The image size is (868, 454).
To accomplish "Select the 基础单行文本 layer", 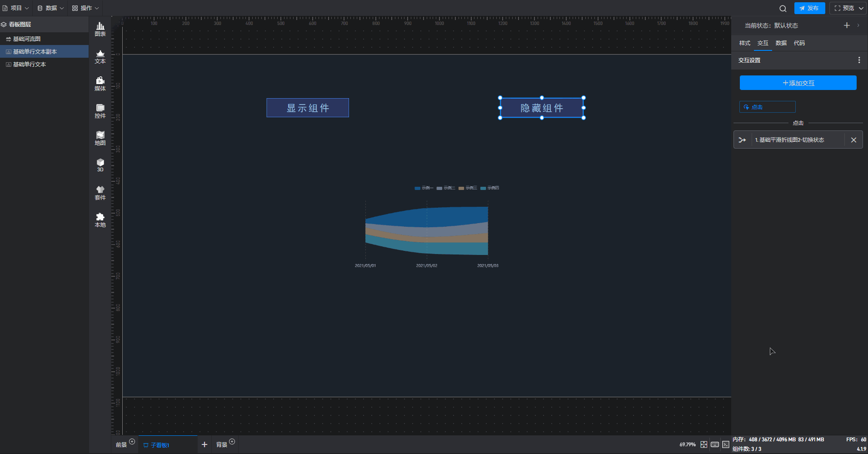I will point(44,65).
